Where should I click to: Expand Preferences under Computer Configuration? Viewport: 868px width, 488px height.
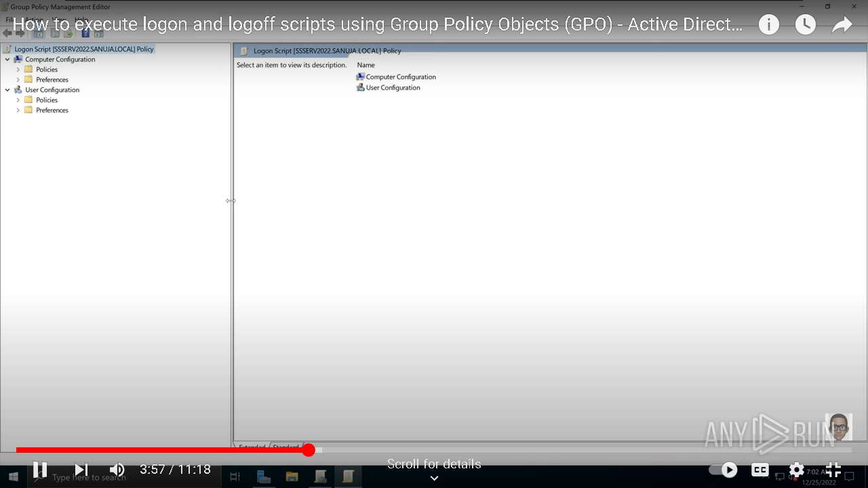18,79
